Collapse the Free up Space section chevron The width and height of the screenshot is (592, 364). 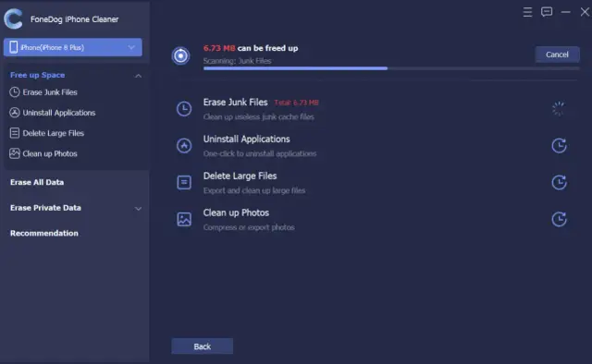138,76
